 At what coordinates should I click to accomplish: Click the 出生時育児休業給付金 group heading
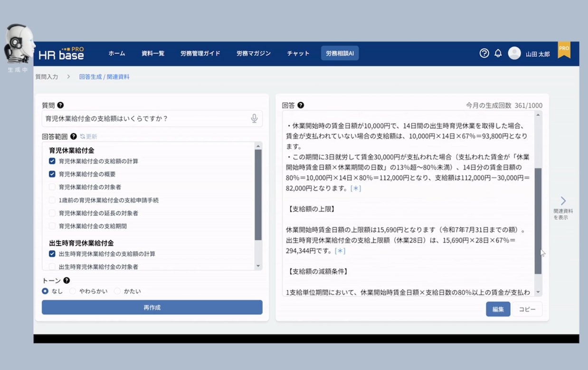pos(81,243)
